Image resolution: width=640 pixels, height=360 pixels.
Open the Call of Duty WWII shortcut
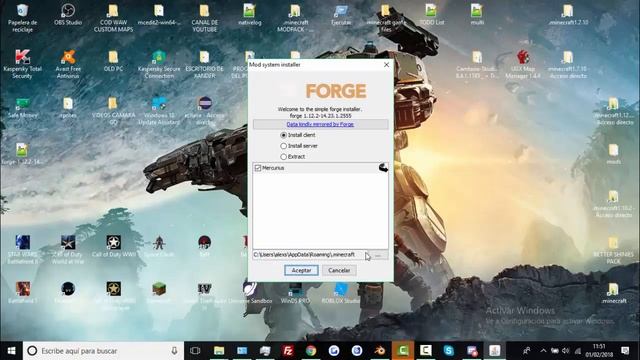[113, 246]
